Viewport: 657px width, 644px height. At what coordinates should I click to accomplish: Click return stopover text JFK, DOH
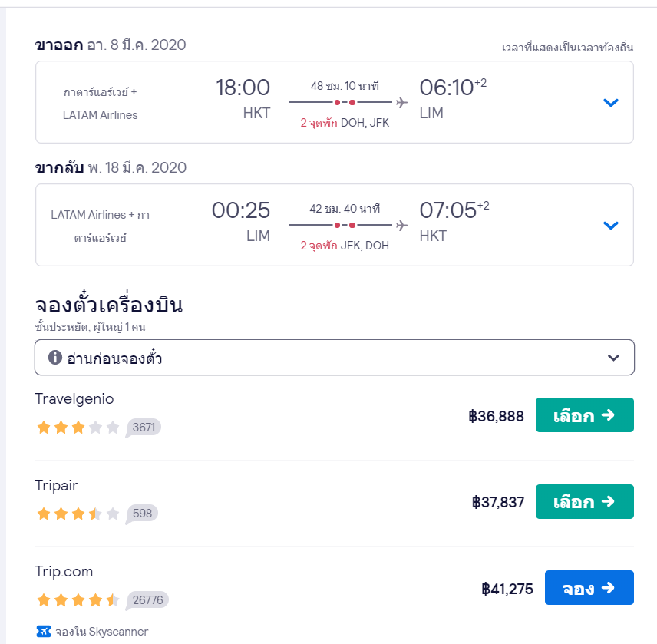pos(365,246)
